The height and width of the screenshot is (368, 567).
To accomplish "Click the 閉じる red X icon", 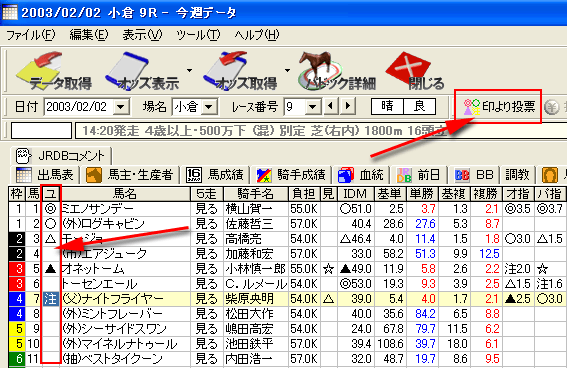I will pyautogui.click(x=415, y=71).
